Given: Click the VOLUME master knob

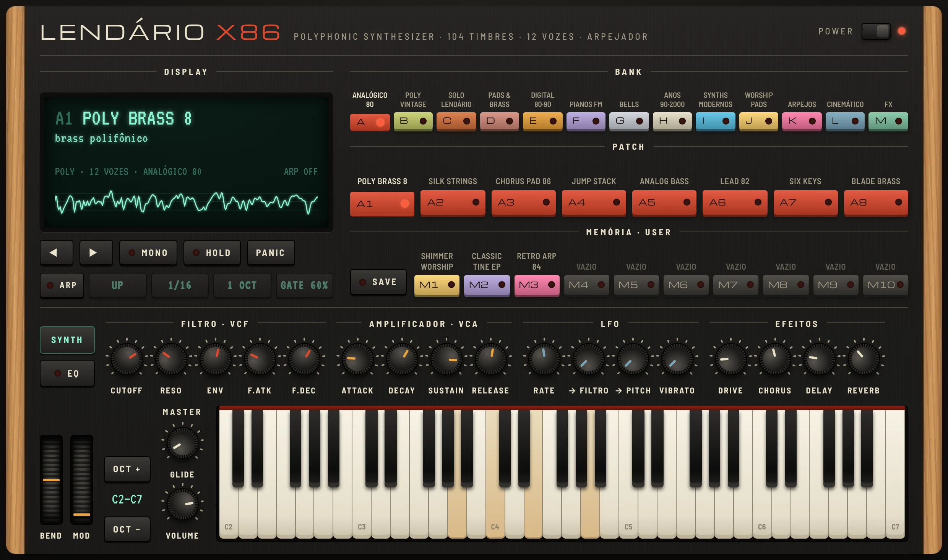Looking at the screenshot, I should point(182,504).
